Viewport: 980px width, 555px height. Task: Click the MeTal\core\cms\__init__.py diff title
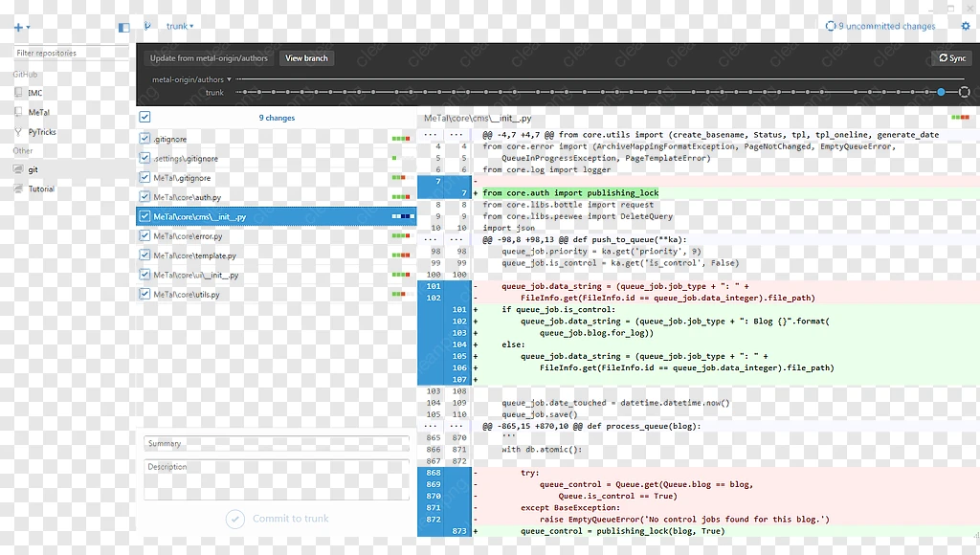478,118
